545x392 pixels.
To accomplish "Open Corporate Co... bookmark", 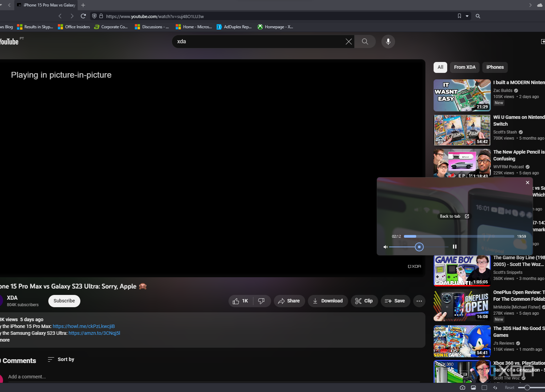I will tap(111, 27).
